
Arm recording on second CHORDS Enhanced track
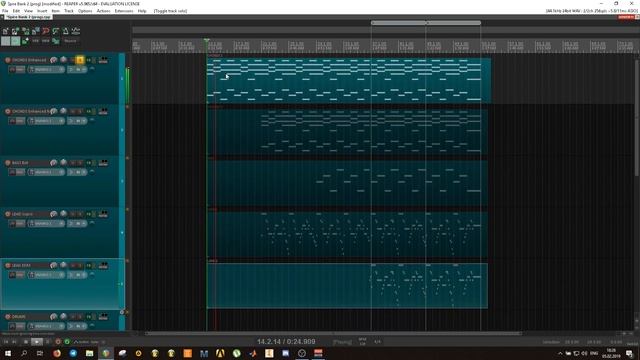click(8, 111)
